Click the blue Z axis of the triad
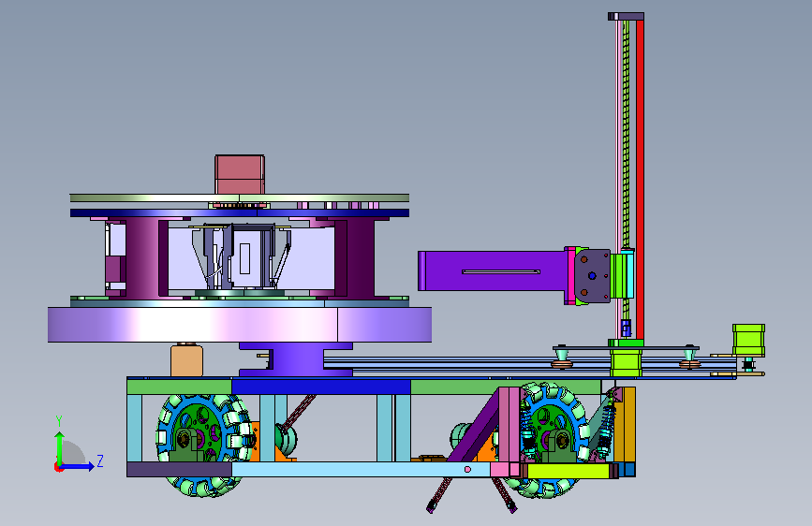 click(78, 466)
